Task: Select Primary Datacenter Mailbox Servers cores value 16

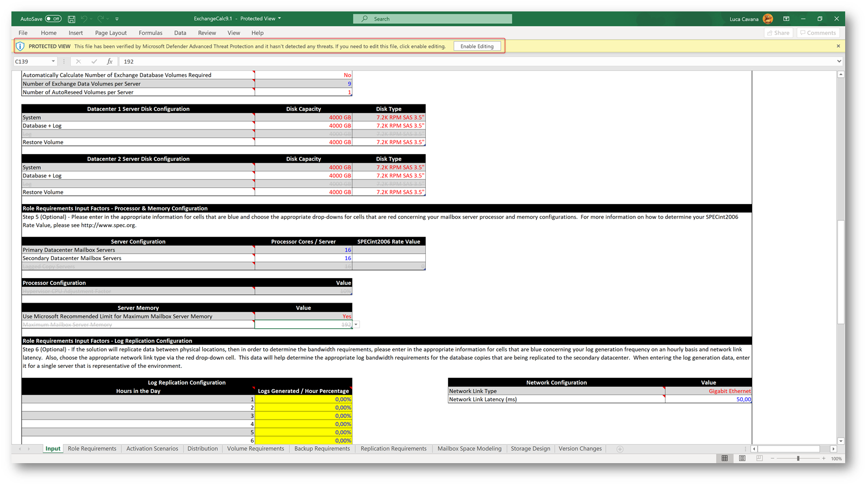Action: [x=303, y=250]
